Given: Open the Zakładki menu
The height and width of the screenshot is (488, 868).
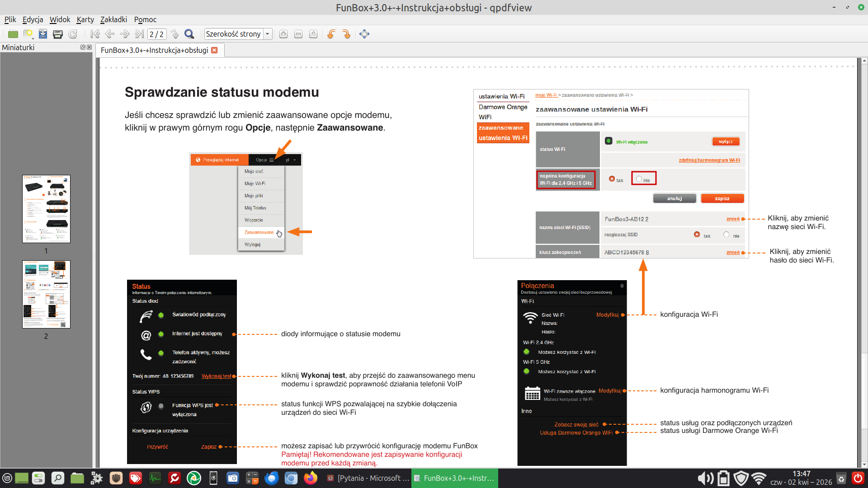Looking at the screenshot, I should [113, 19].
